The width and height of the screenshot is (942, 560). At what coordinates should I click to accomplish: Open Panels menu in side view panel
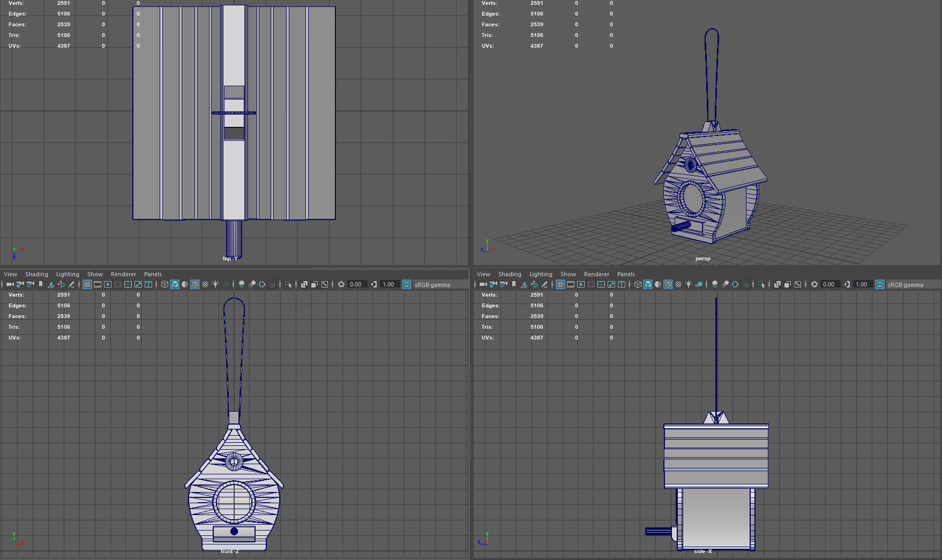pos(626,274)
